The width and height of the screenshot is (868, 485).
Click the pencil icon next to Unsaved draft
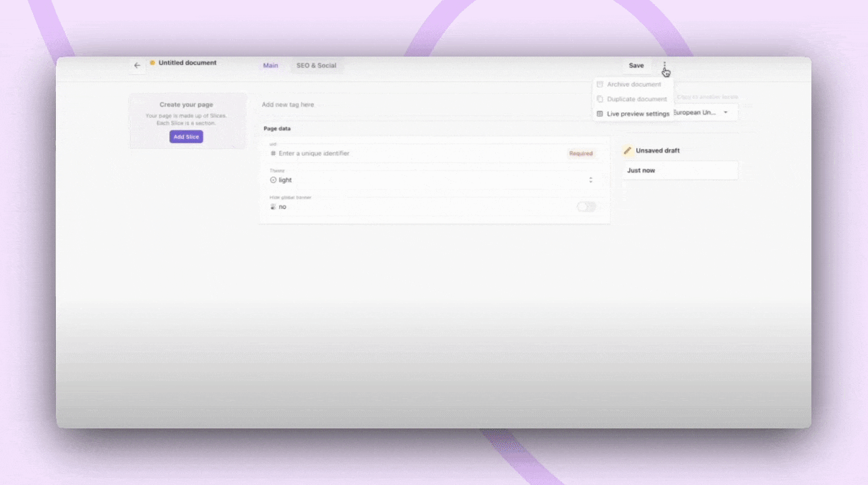click(x=628, y=150)
